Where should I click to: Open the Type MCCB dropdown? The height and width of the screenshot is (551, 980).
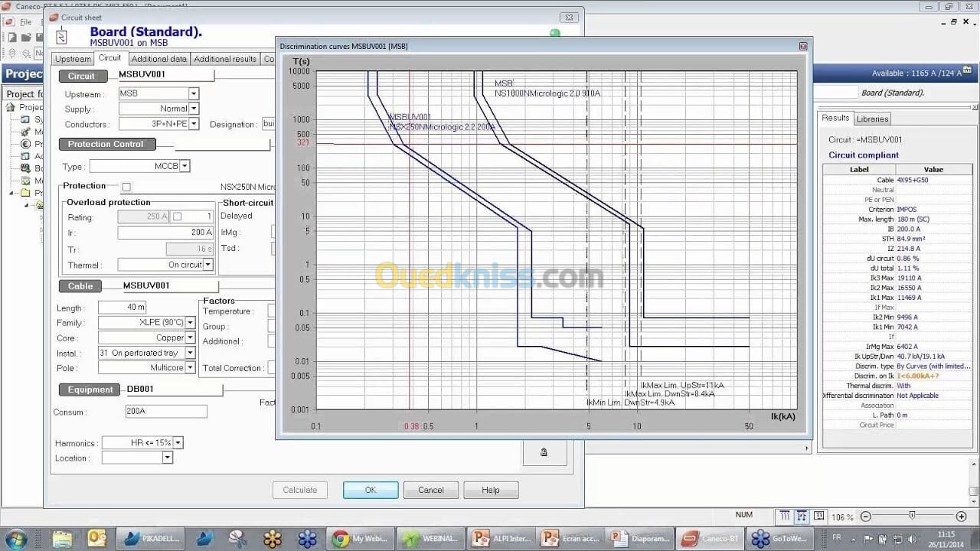pyautogui.click(x=185, y=166)
